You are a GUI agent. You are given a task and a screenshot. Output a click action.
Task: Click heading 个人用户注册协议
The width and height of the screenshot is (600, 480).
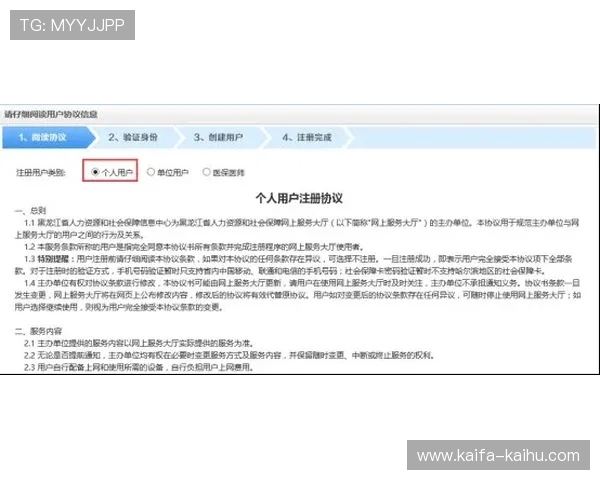coord(299,198)
